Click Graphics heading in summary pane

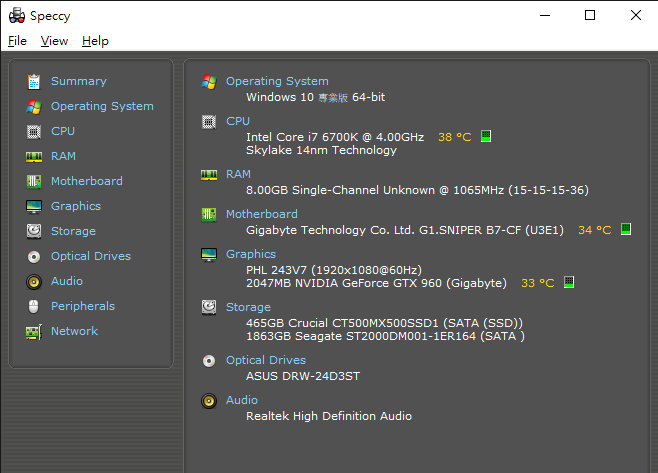pyautogui.click(x=251, y=254)
